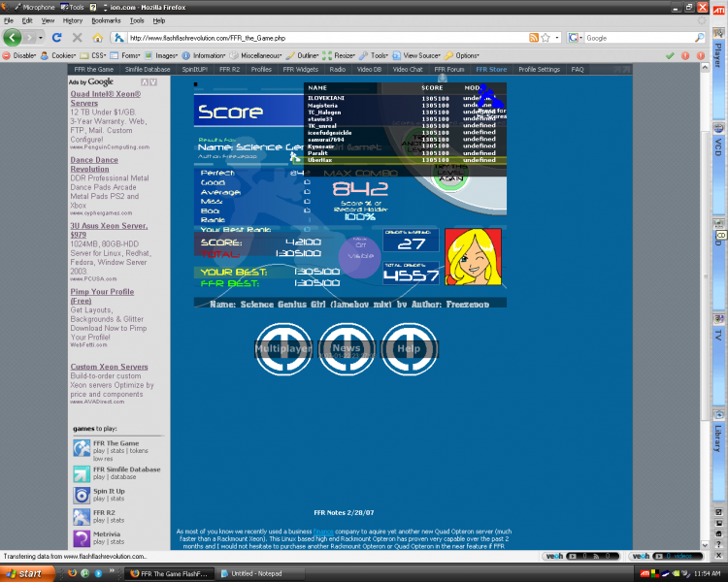Click in the URL address field

click(x=325, y=38)
